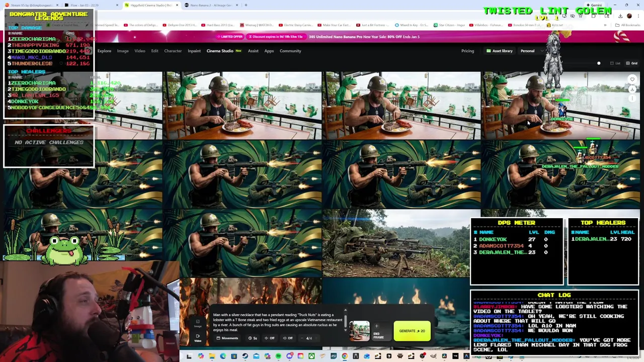Open the Copilot icon in taskbar
644x362 pixels.
tap(201, 356)
